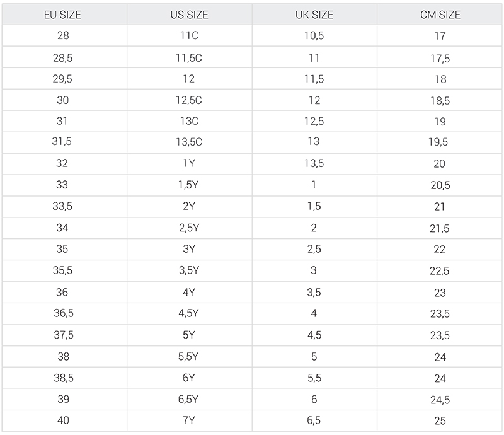This screenshot has width=504, height=435.
Task: Select the 7Y US size cell
Action: [x=190, y=420]
